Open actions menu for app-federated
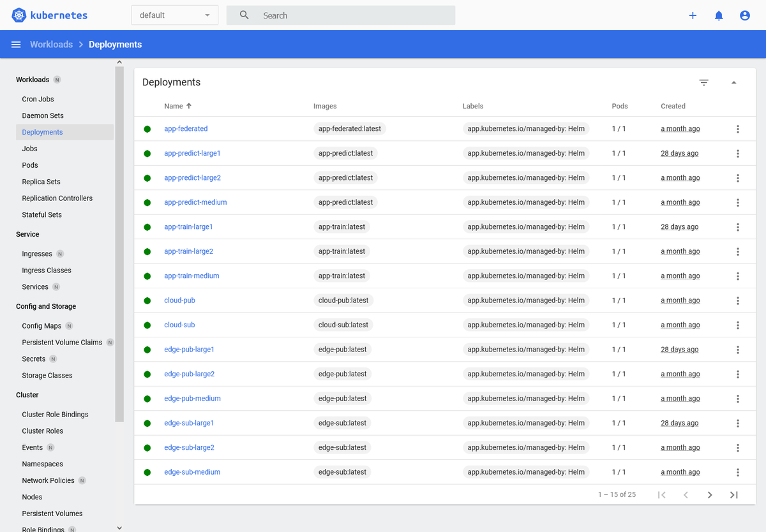 click(x=738, y=129)
